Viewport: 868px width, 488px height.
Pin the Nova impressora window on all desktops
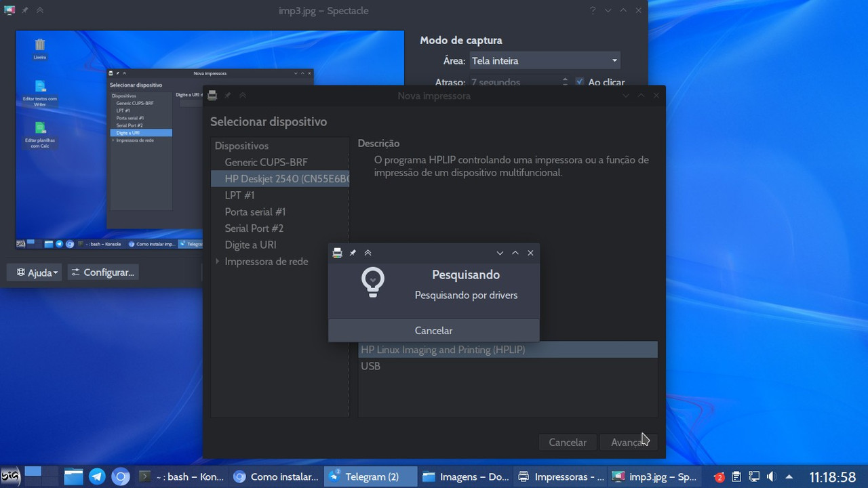tap(228, 96)
